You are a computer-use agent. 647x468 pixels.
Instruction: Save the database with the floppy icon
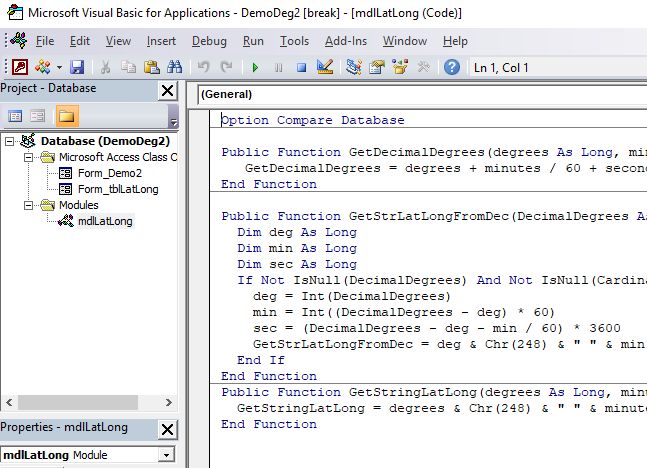click(77, 67)
